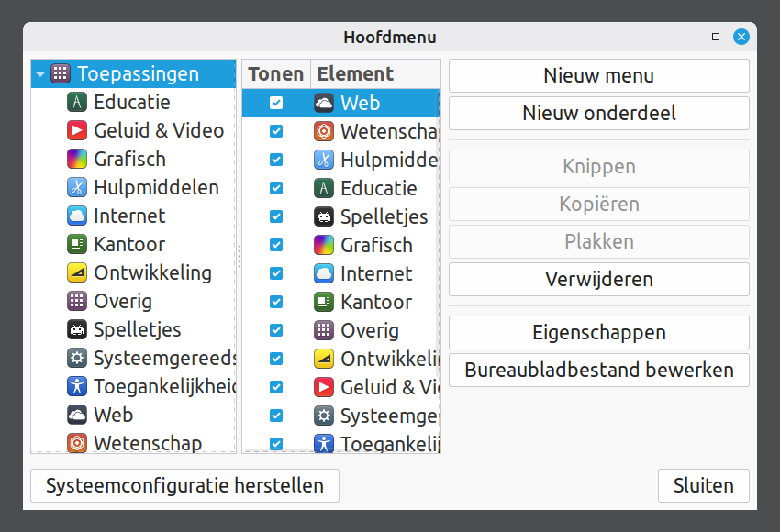780x532 pixels.
Task: Click the Educatie icon in the left tree
Action: click(77, 102)
